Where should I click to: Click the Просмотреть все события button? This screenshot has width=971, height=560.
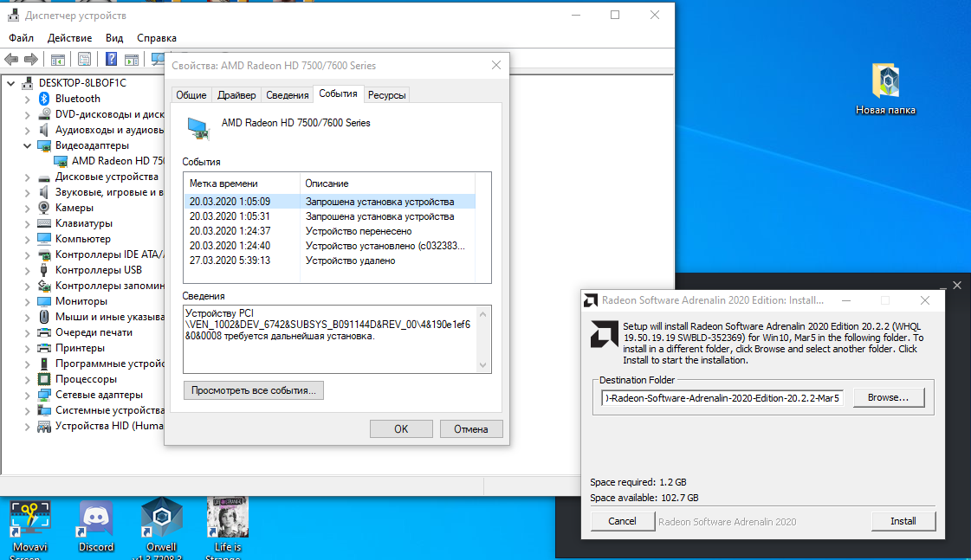click(x=254, y=391)
